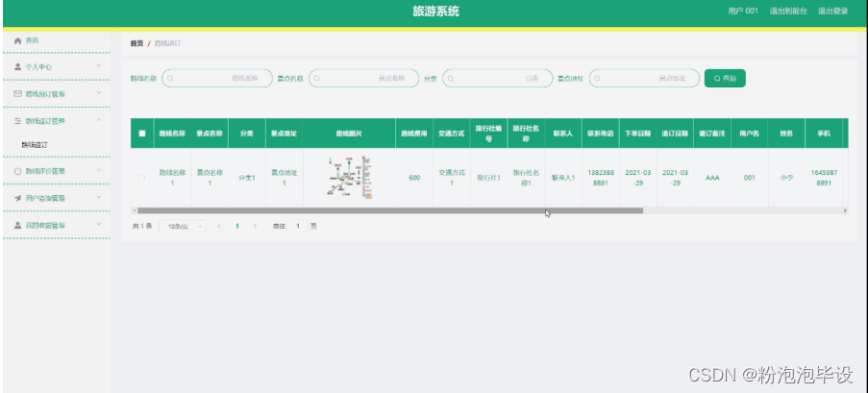This screenshot has height=393, width=868.
Task: Click the route map image thumbnail
Action: click(x=349, y=178)
